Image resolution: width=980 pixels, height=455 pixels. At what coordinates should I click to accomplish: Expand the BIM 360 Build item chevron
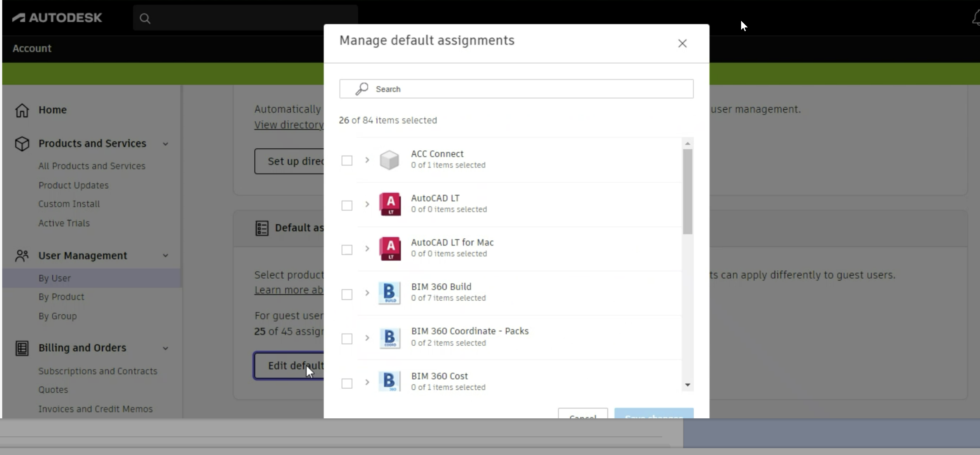[x=367, y=293]
